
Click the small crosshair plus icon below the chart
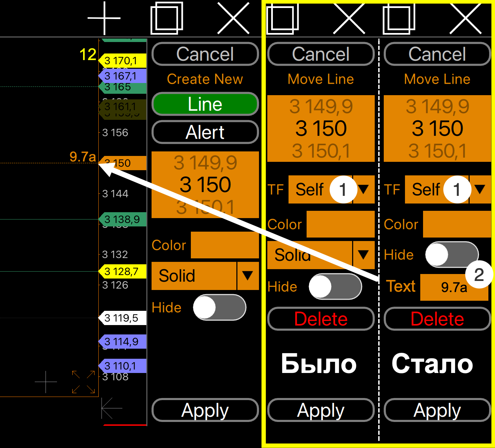coord(46,382)
